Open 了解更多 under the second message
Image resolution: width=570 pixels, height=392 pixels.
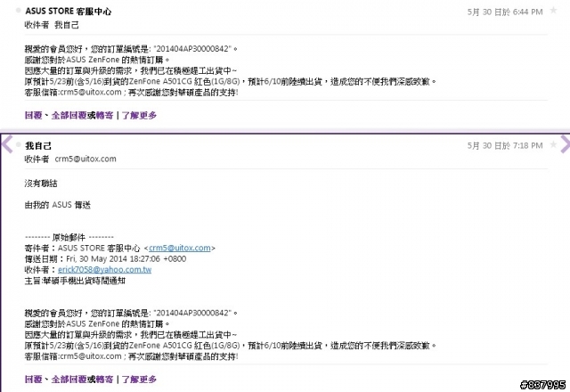point(139,380)
